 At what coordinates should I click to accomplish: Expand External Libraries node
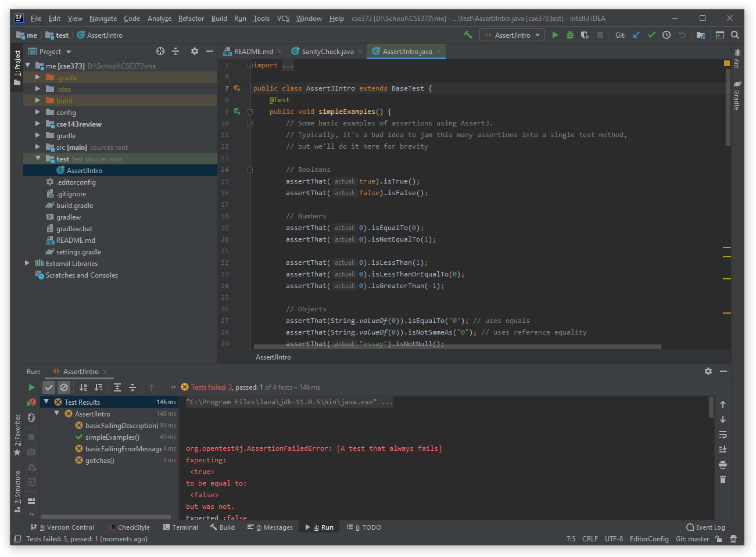[x=27, y=263]
